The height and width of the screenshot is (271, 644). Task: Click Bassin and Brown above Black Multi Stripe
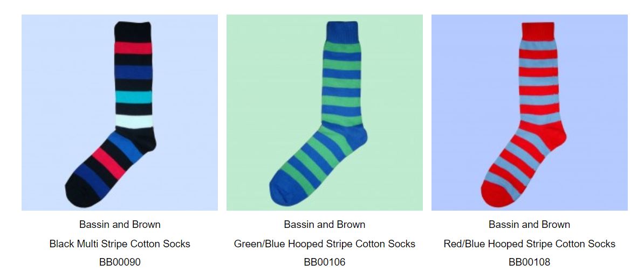[120, 225]
